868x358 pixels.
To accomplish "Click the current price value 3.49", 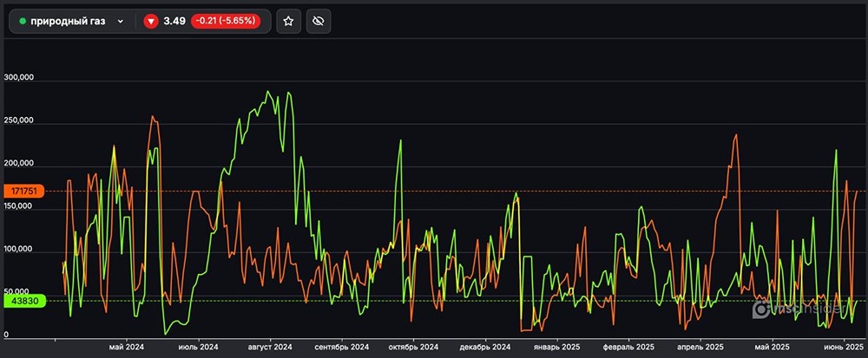I will (x=174, y=21).
